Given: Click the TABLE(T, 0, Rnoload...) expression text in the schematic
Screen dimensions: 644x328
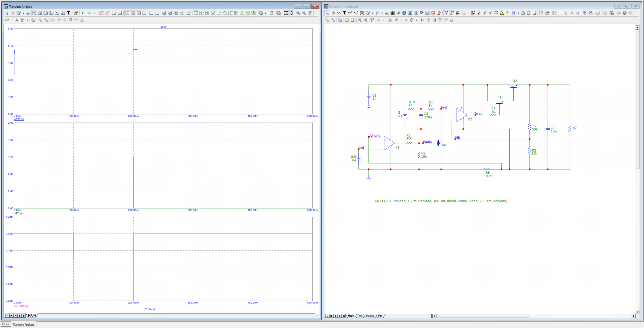Looking at the screenshot, I should pyautogui.click(x=441, y=201).
